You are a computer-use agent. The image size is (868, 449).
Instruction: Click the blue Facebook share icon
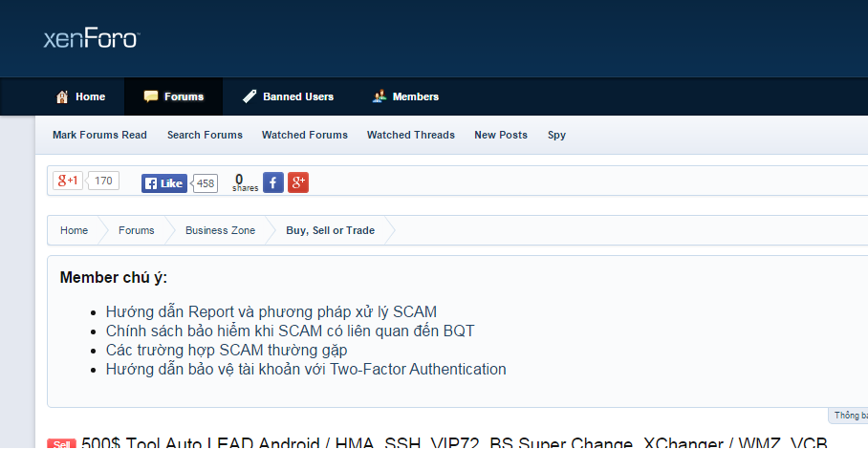coord(273,182)
